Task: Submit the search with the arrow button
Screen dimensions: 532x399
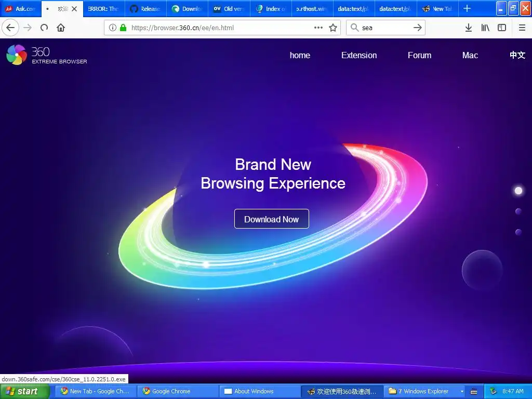Action: pos(418,28)
